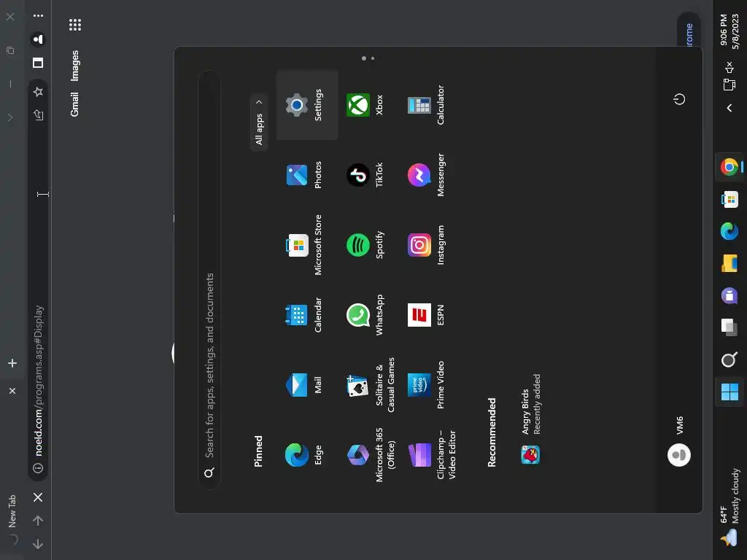Open File Explorer on the taskbar
The width and height of the screenshot is (747, 560).
729,262
